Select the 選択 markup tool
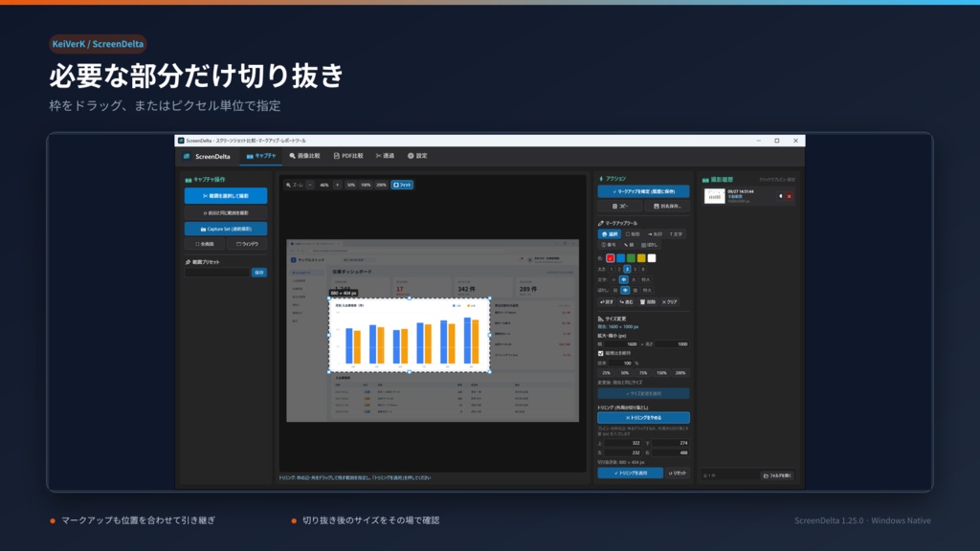The width and height of the screenshot is (980, 551). [610, 234]
